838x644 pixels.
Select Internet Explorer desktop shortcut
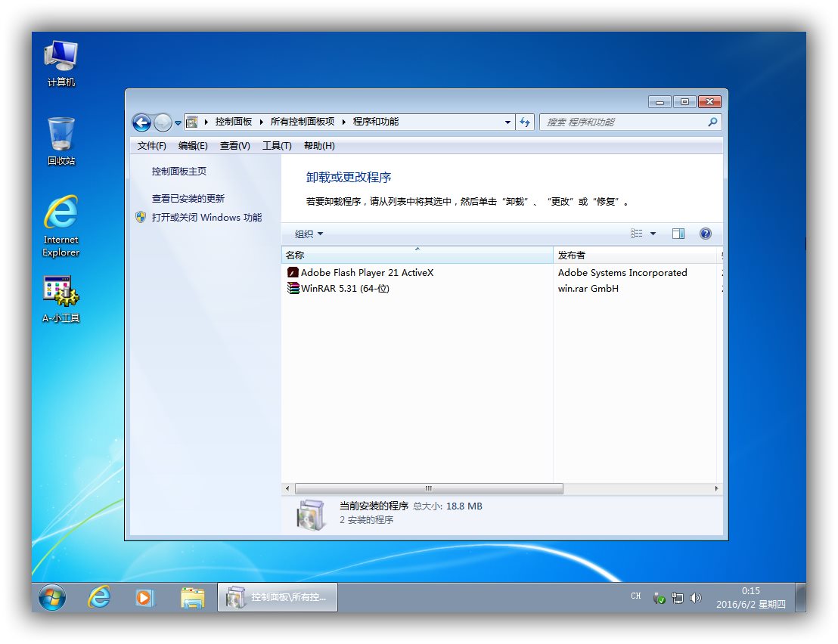61,227
